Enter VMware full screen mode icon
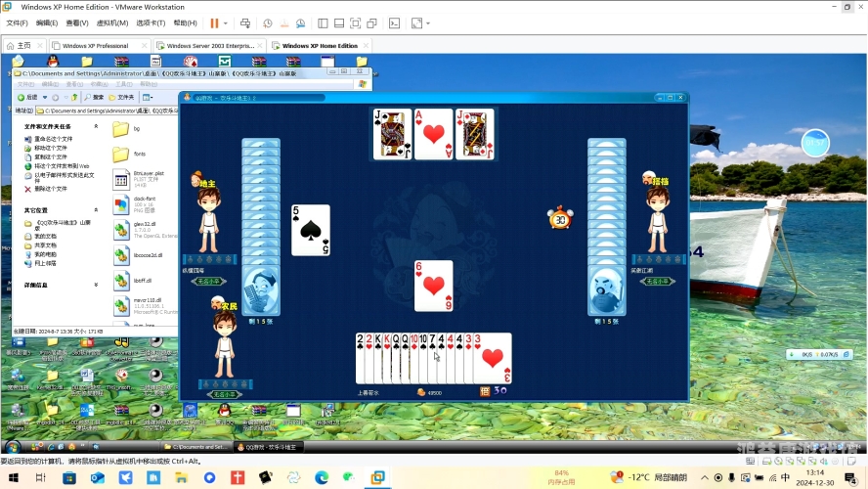This screenshot has width=868, height=489. (356, 22)
